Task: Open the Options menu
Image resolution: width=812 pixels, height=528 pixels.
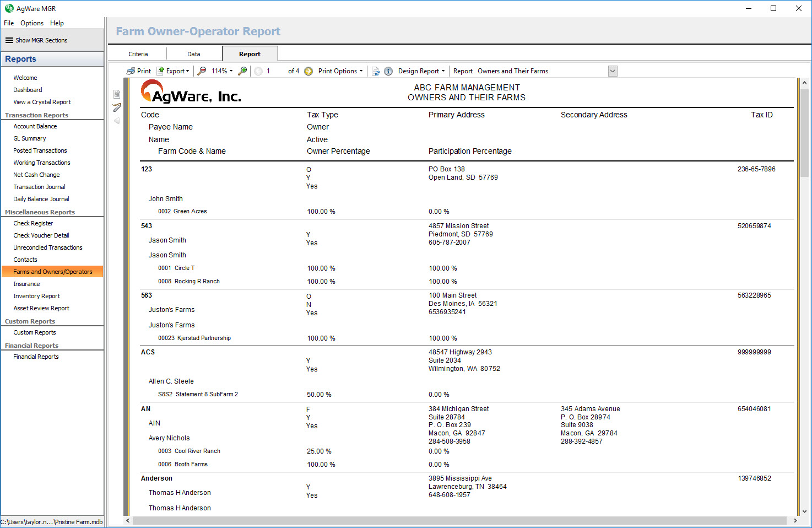Action: pyautogui.click(x=32, y=23)
